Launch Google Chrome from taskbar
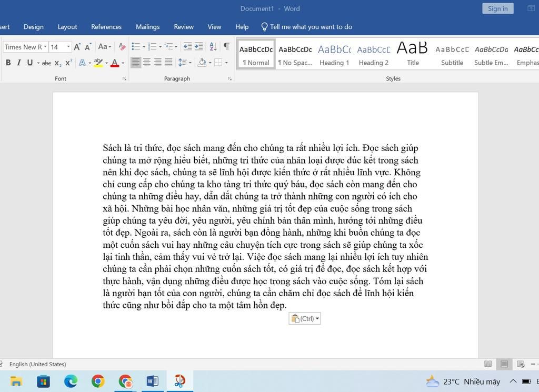 98,381
